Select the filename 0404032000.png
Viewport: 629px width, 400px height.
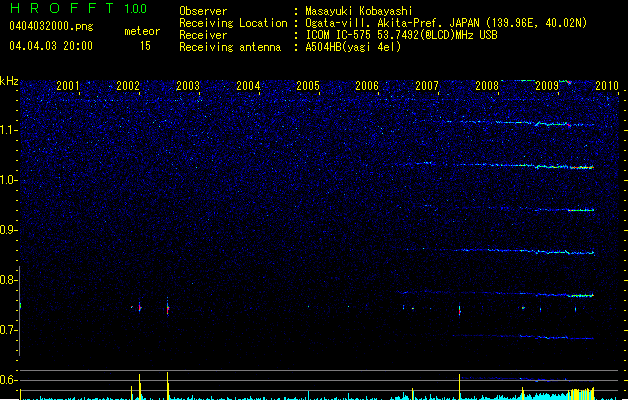point(51,26)
